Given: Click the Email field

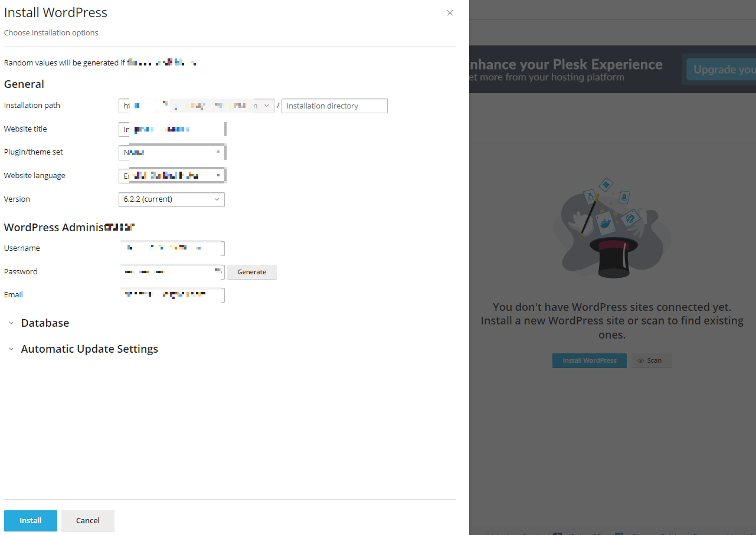Looking at the screenshot, I should (x=172, y=295).
